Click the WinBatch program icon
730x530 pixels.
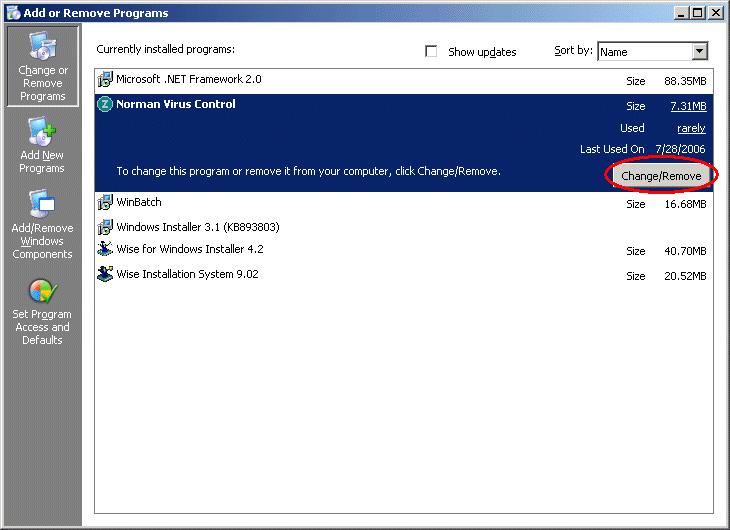(x=105, y=202)
